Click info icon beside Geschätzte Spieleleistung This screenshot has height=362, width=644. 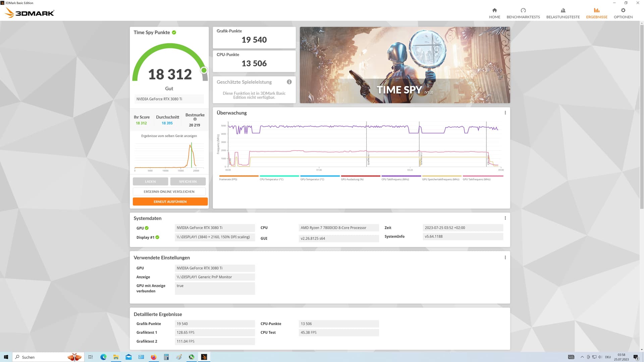289,82
